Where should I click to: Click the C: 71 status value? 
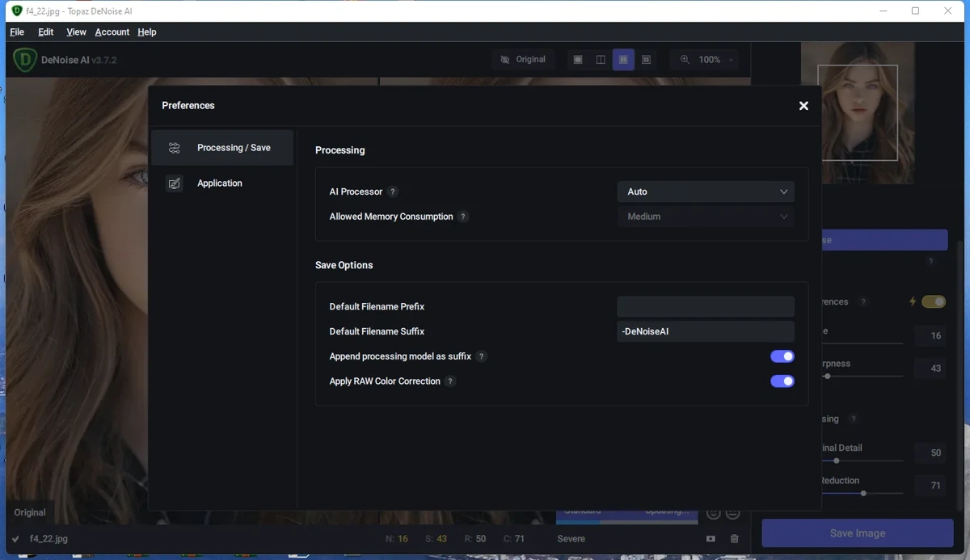[x=514, y=539]
